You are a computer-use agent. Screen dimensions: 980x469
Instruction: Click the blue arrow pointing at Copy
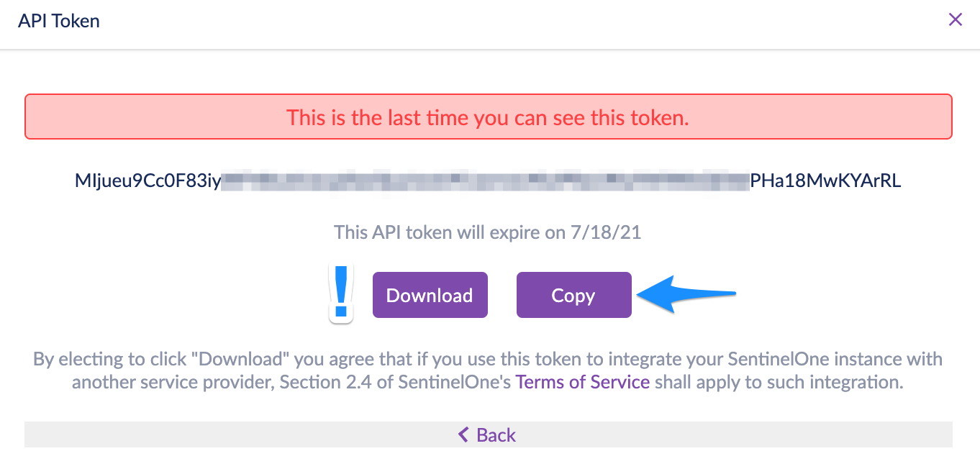click(688, 293)
